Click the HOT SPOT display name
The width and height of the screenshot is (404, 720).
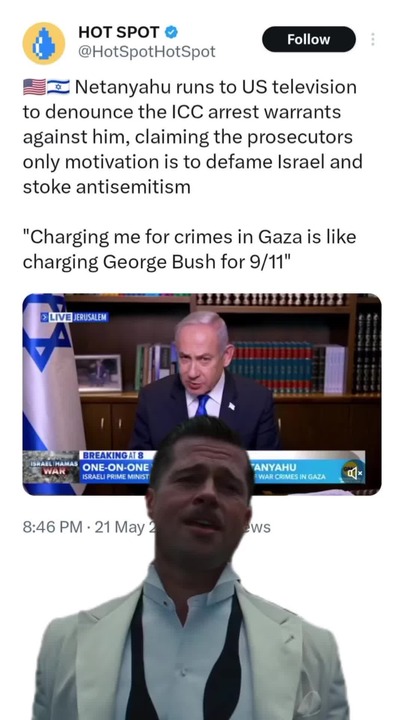(x=118, y=32)
